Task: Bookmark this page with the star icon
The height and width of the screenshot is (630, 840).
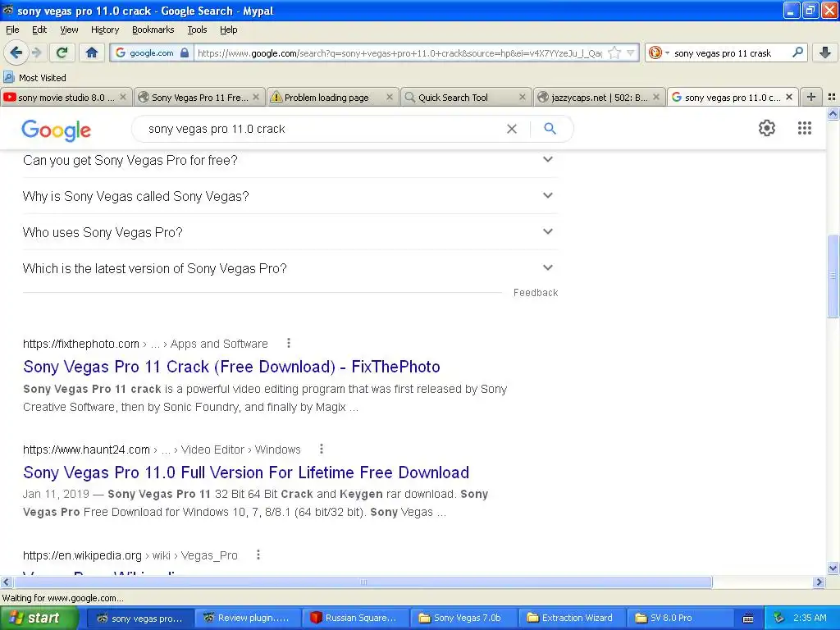Action: (614, 52)
